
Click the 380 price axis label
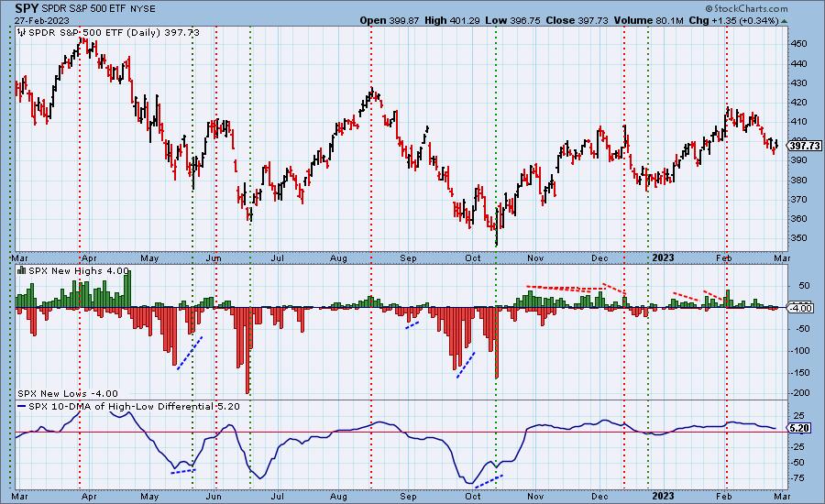[x=798, y=180]
